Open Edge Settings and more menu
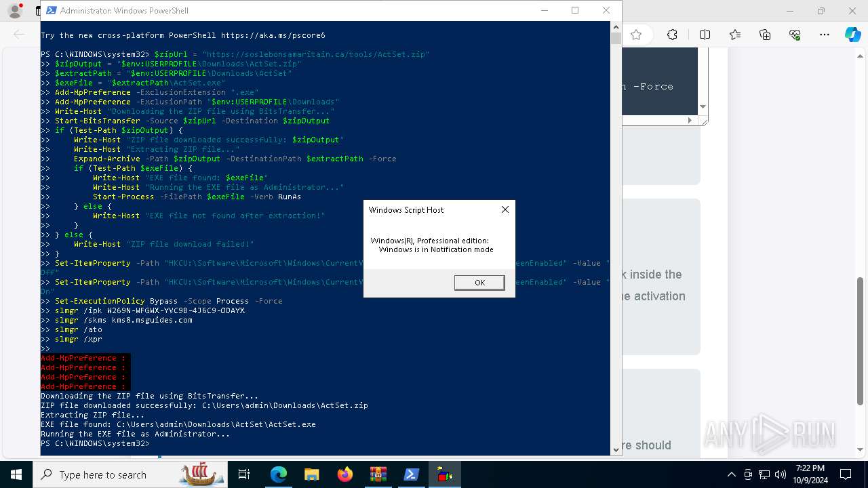Screen dimensions: 868x488 tap(825, 35)
